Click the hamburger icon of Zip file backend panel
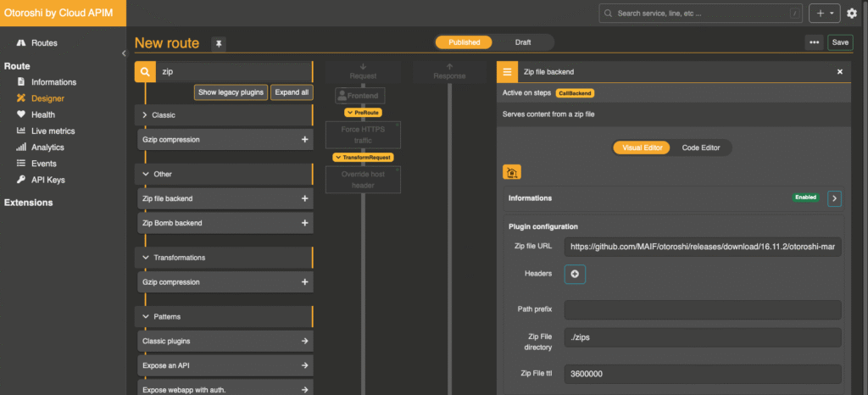 [507, 73]
